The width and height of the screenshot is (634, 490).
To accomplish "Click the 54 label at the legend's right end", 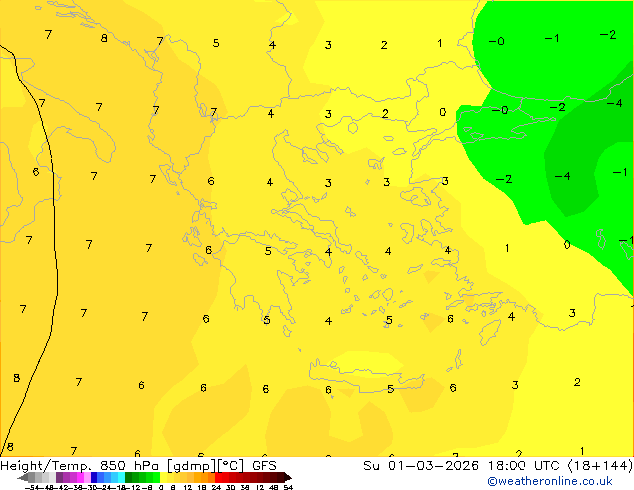I will pos(288,487).
